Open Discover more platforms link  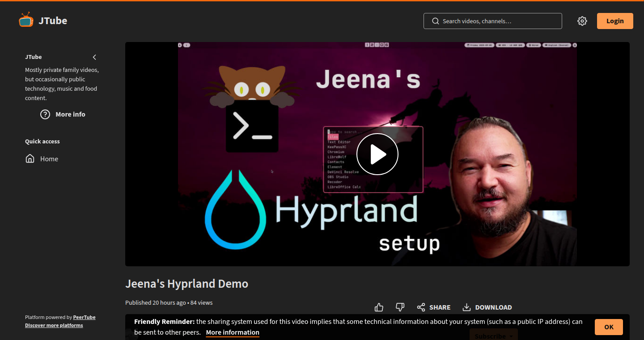click(54, 325)
